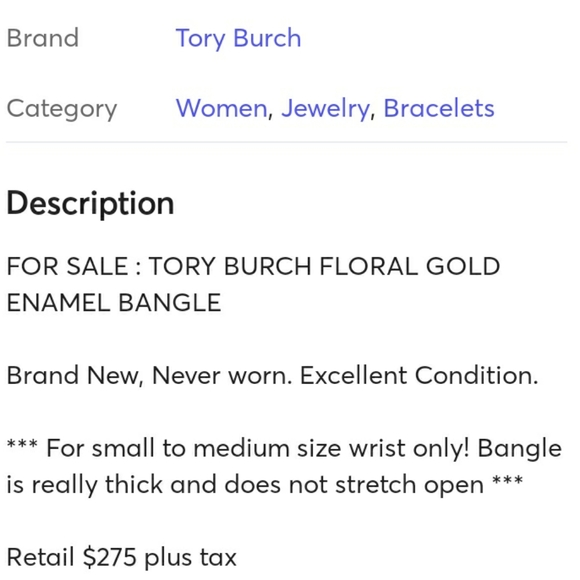Screen dimensions: 580x580
Task: Click the Retail $275 plus tax text
Action: tap(122, 557)
